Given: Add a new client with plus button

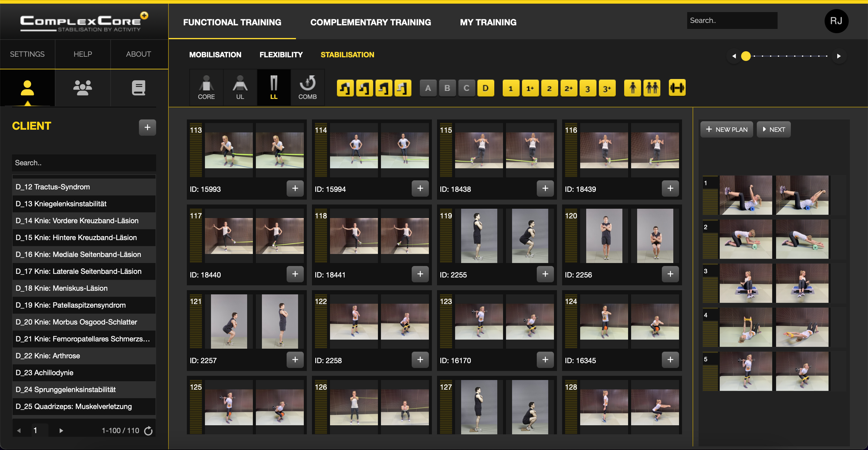Looking at the screenshot, I should tap(147, 127).
